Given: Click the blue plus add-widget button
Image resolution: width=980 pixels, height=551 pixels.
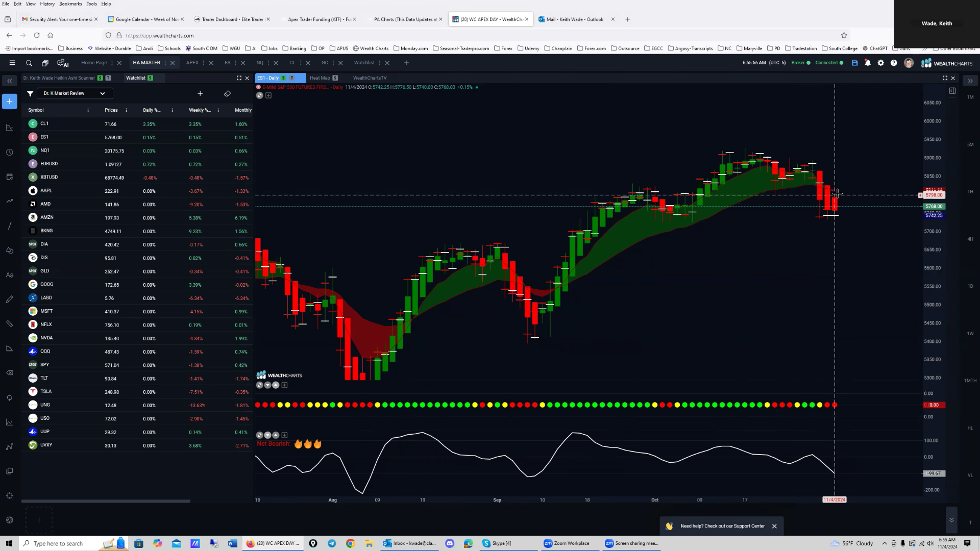Looking at the screenshot, I should click(x=9, y=102).
